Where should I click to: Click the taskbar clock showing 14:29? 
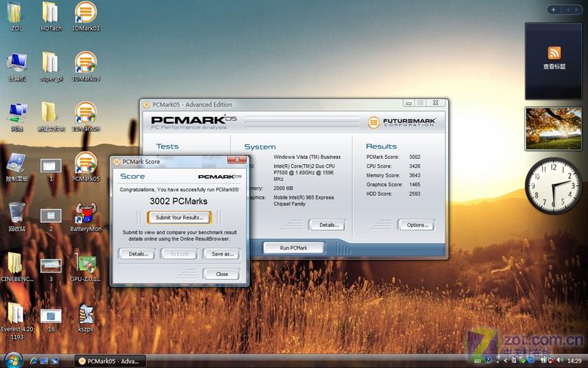(x=575, y=361)
